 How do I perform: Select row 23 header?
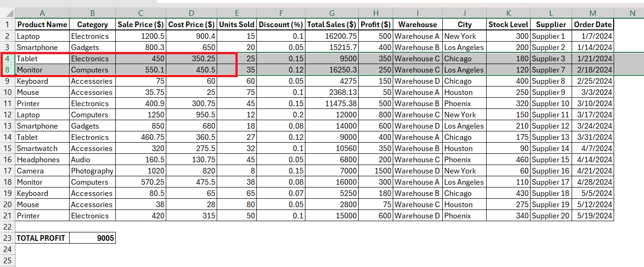click(7, 238)
